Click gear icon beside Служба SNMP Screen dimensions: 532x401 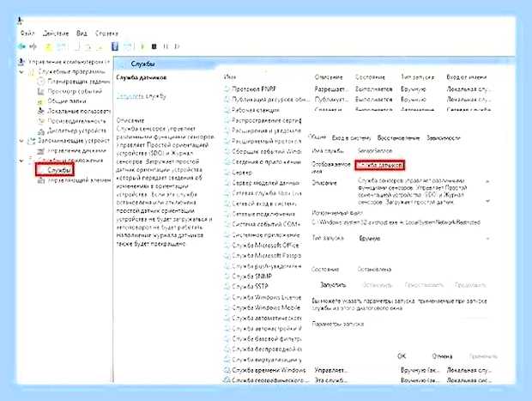(227, 276)
